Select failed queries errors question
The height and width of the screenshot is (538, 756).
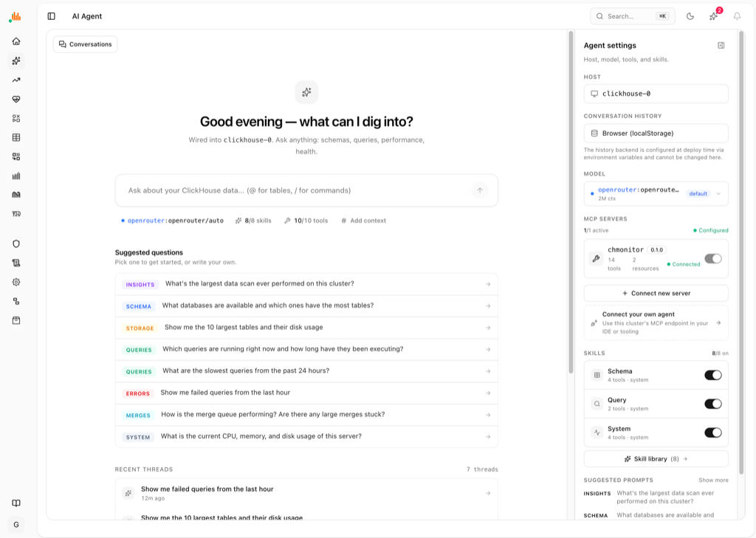pyautogui.click(x=306, y=393)
